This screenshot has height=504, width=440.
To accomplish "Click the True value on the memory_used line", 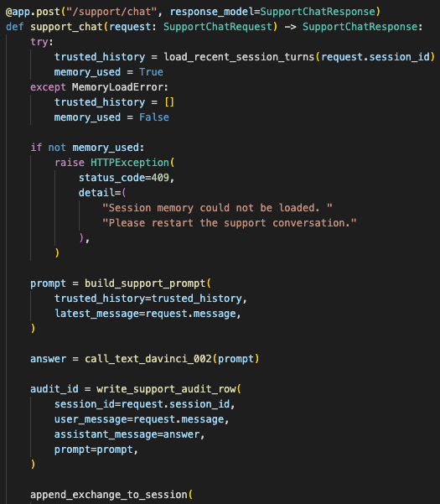I will [x=151, y=72].
